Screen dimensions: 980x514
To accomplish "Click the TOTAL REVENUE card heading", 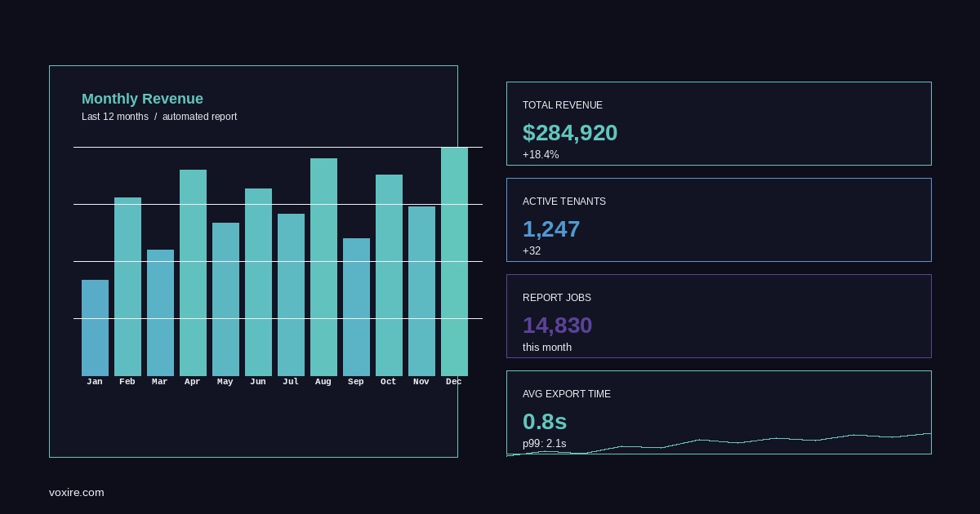I will pyautogui.click(x=563, y=105).
